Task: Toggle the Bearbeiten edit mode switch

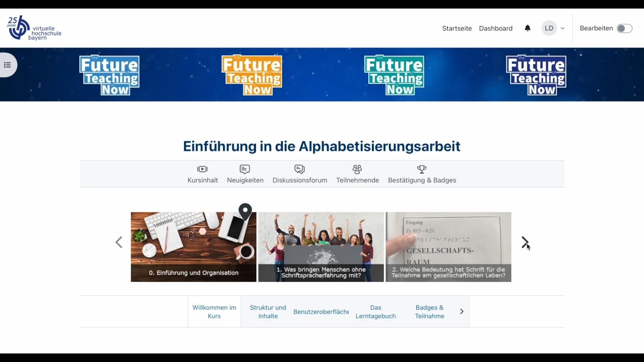Action: point(624,28)
